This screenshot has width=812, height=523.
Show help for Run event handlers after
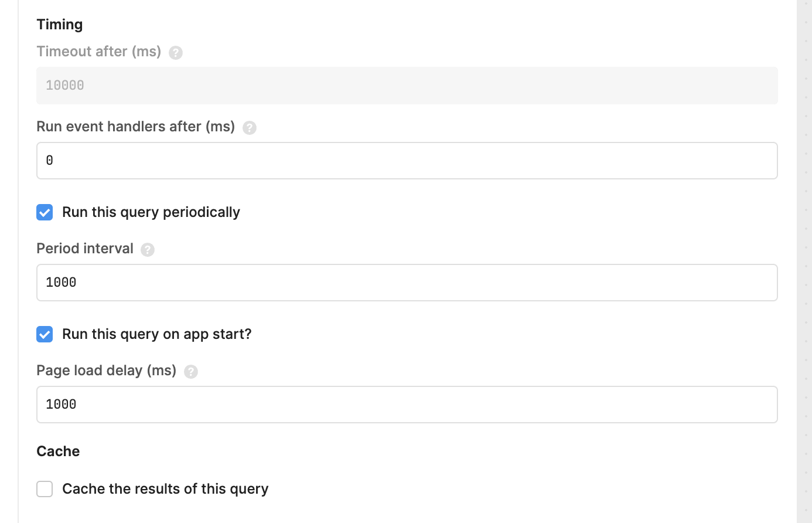[250, 128]
